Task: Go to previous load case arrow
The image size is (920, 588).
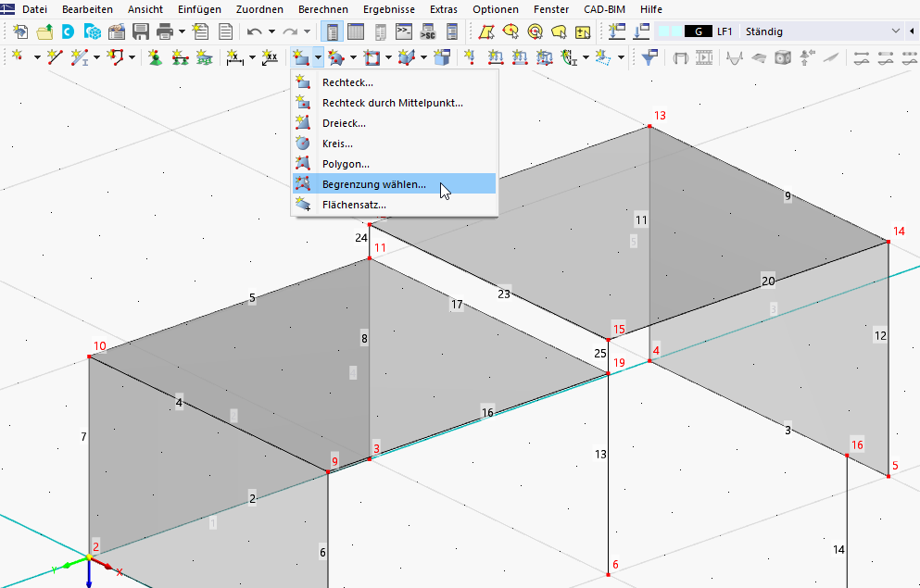Action: [x=914, y=31]
